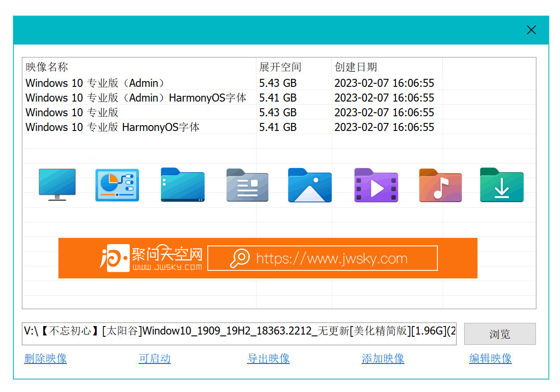Sort by the 展开空间 column header

pyautogui.click(x=294, y=67)
